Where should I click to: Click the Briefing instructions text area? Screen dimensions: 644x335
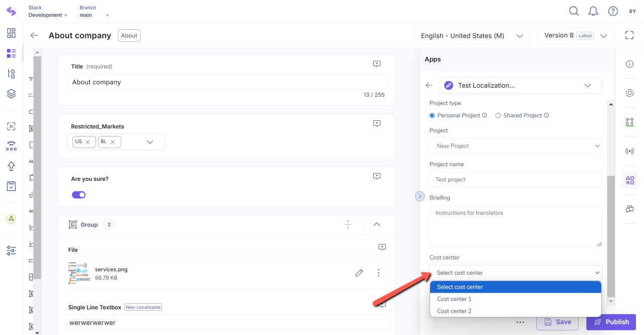516,226
